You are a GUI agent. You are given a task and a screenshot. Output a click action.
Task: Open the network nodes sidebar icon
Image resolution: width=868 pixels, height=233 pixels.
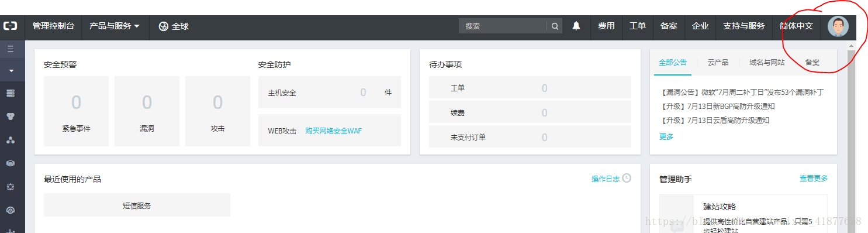11,140
